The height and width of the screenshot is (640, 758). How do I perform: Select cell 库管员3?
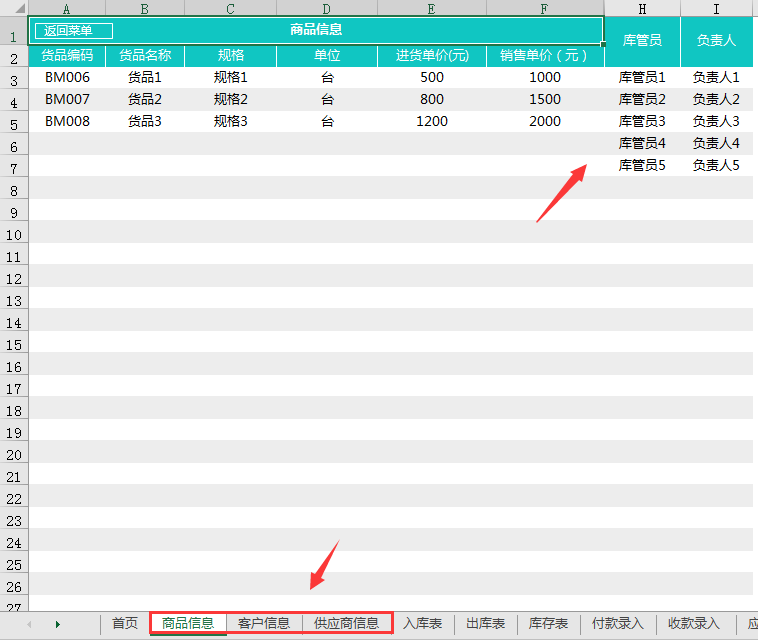642,121
